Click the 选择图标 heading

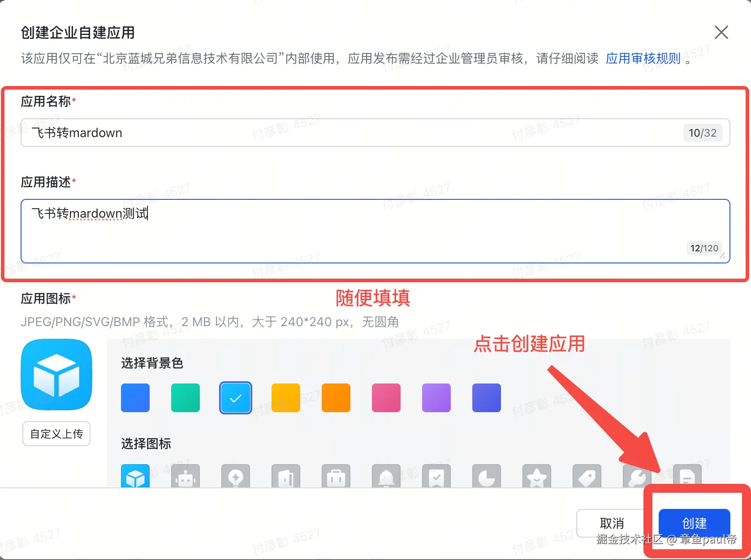[146, 444]
